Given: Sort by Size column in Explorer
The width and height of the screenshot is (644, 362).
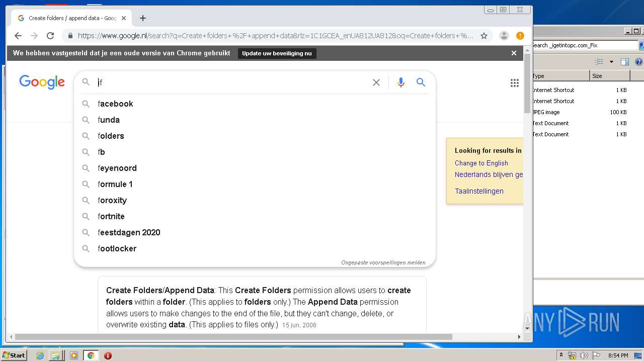Looking at the screenshot, I should 610,76.
